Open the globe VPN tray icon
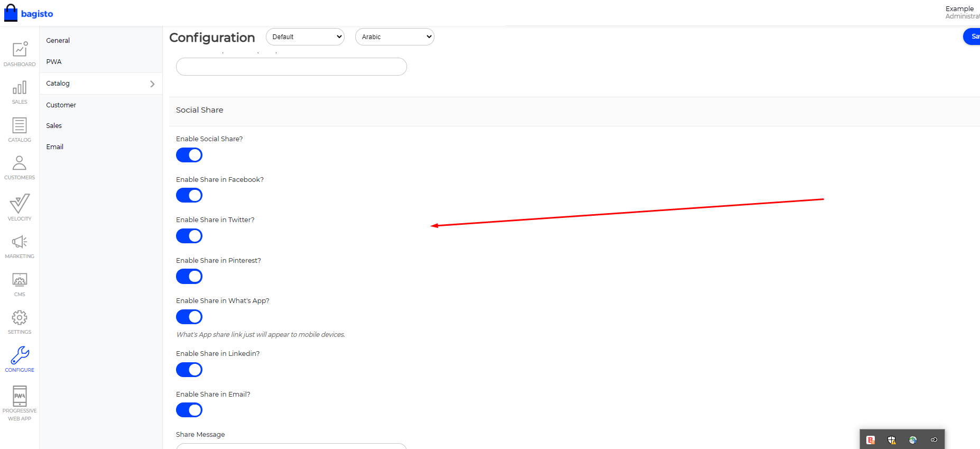This screenshot has width=980, height=449. [x=913, y=439]
